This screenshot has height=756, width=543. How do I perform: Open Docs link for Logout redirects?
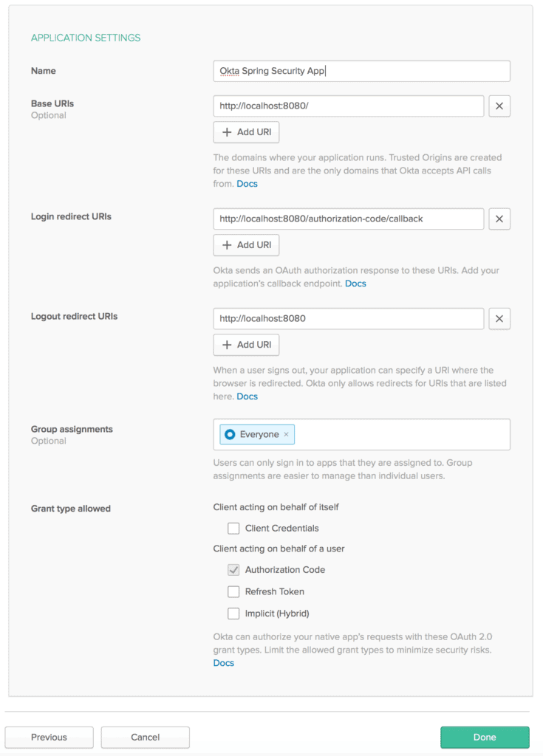coord(247,396)
